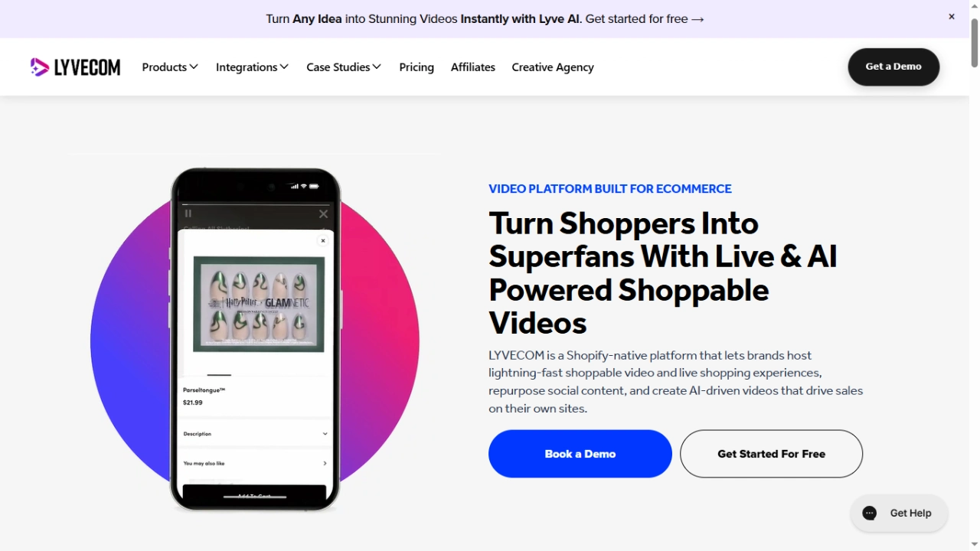This screenshot has width=980, height=551.
Task: Click Get Started For Free button
Action: click(x=771, y=454)
